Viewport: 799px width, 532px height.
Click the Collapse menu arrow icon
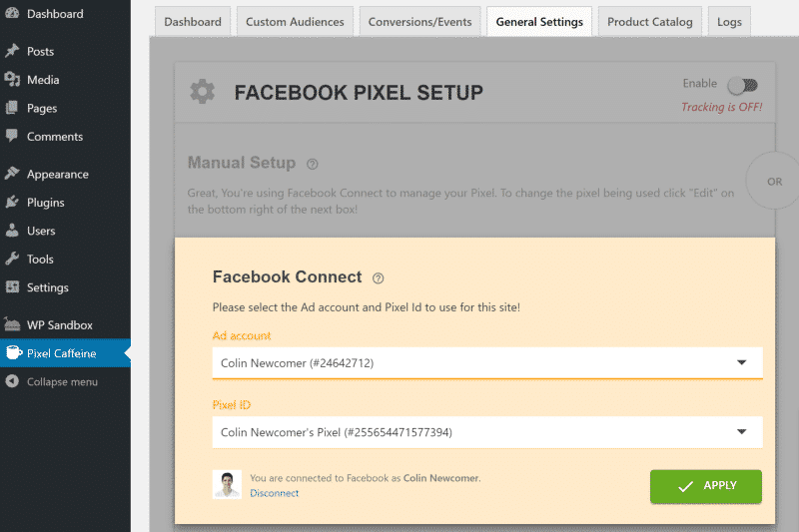(x=12, y=381)
